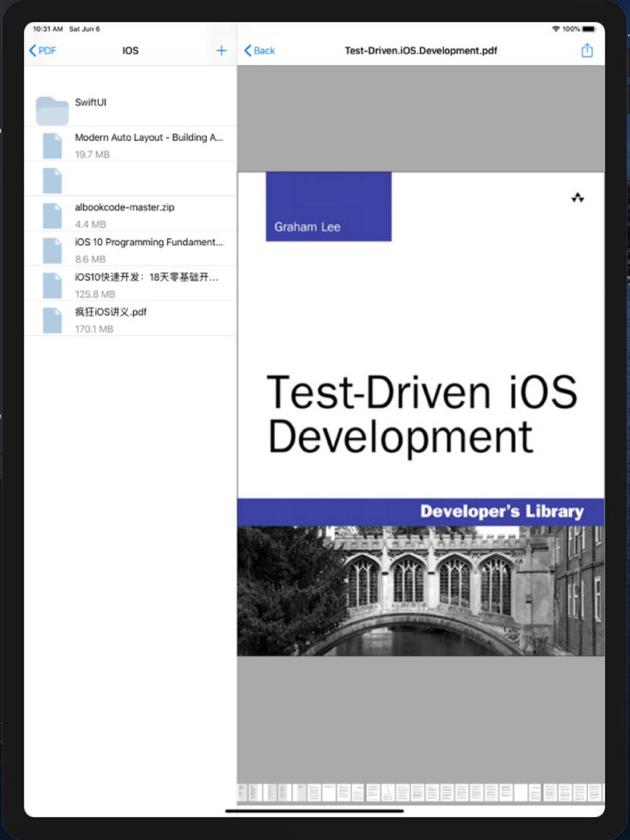The width and height of the screenshot is (630, 840).
Task: Tap the plus icon to add an item
Action: [x=221, y=50]
